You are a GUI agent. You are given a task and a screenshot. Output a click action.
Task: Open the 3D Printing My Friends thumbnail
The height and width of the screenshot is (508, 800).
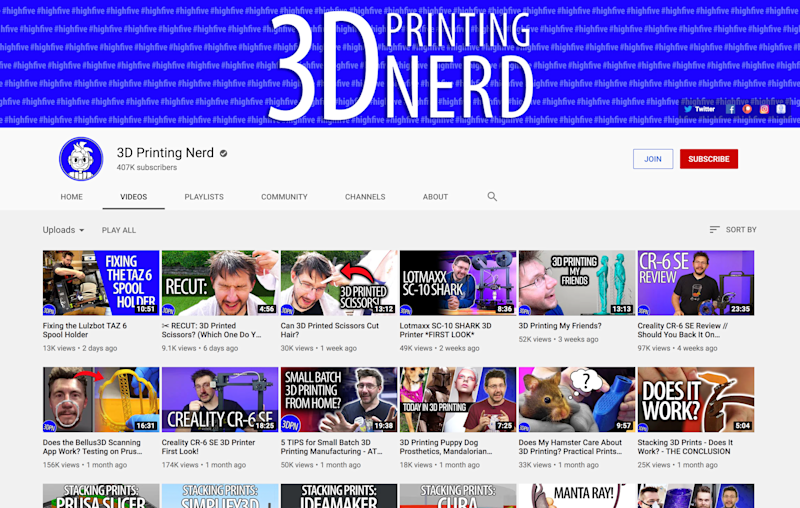point(577,283)
